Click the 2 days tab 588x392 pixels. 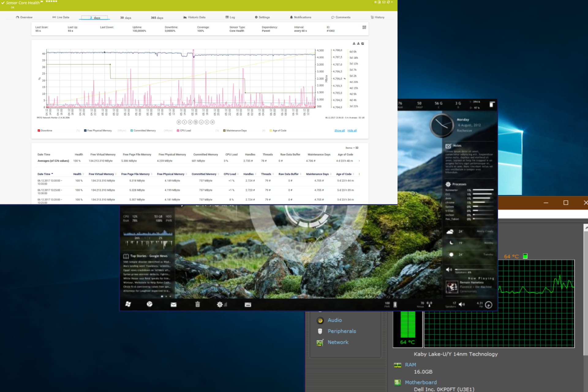pos(95,17)
